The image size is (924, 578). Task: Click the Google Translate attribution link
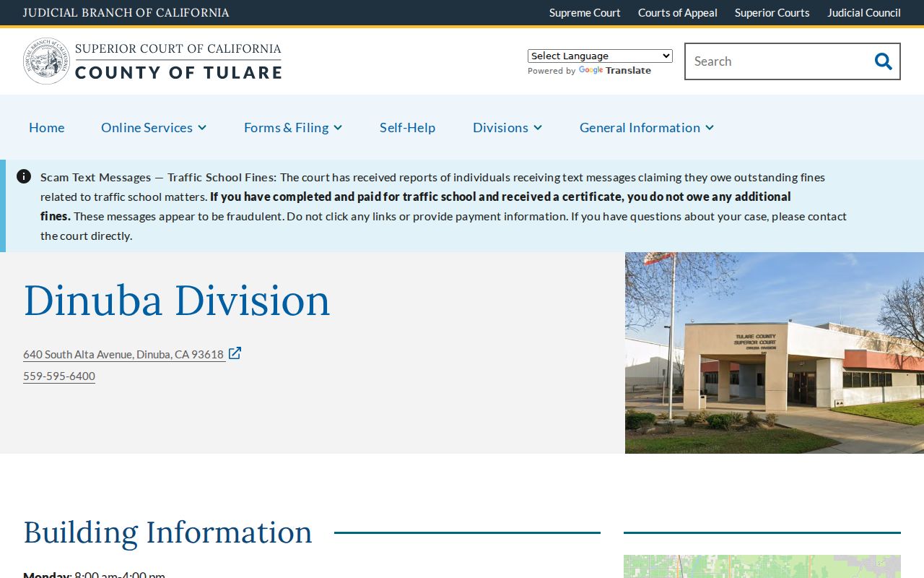615,71
